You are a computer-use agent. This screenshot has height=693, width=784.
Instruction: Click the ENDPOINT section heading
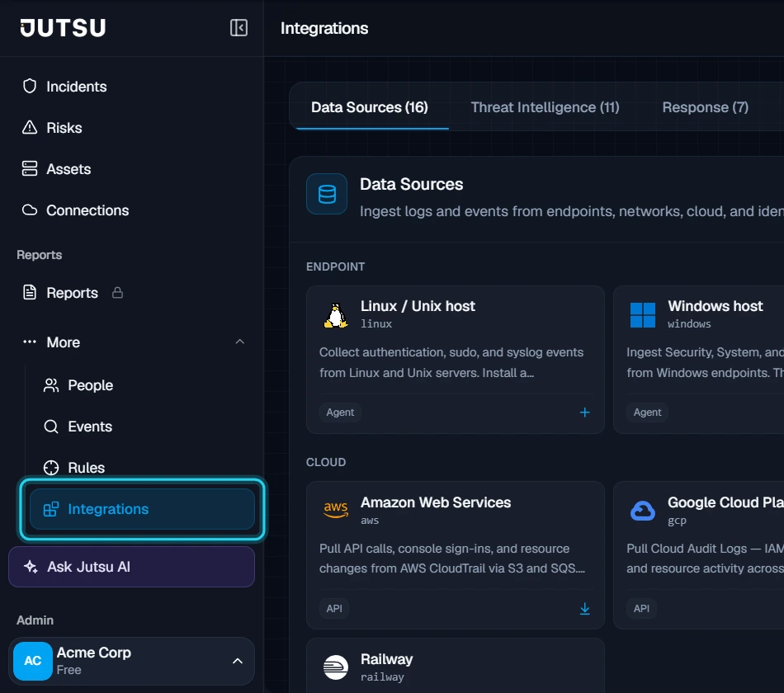335,266
